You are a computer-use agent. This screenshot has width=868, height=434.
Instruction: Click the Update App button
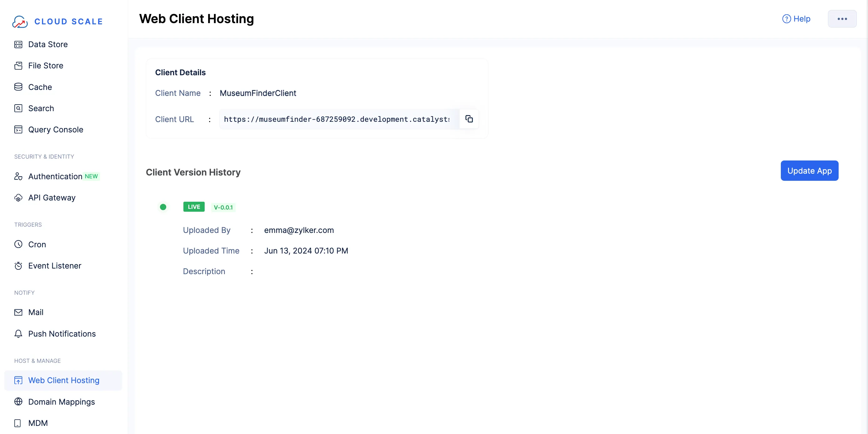click(x=809, y=171)
